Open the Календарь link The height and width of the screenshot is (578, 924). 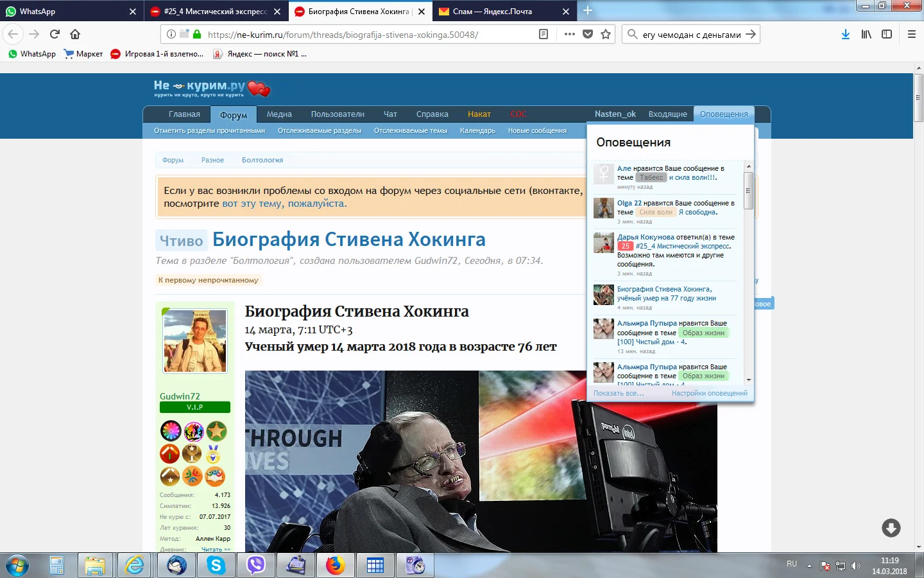click(477, 130)
